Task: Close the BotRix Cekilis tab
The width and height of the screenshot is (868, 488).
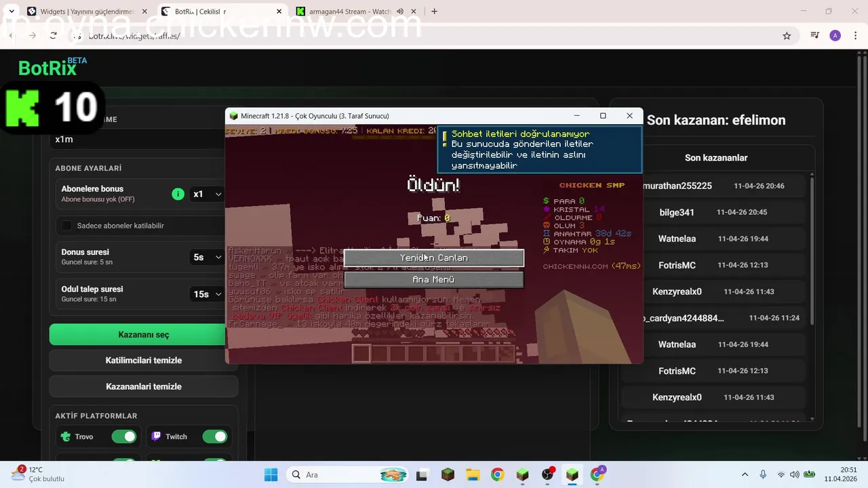Action: pos(279,12)
